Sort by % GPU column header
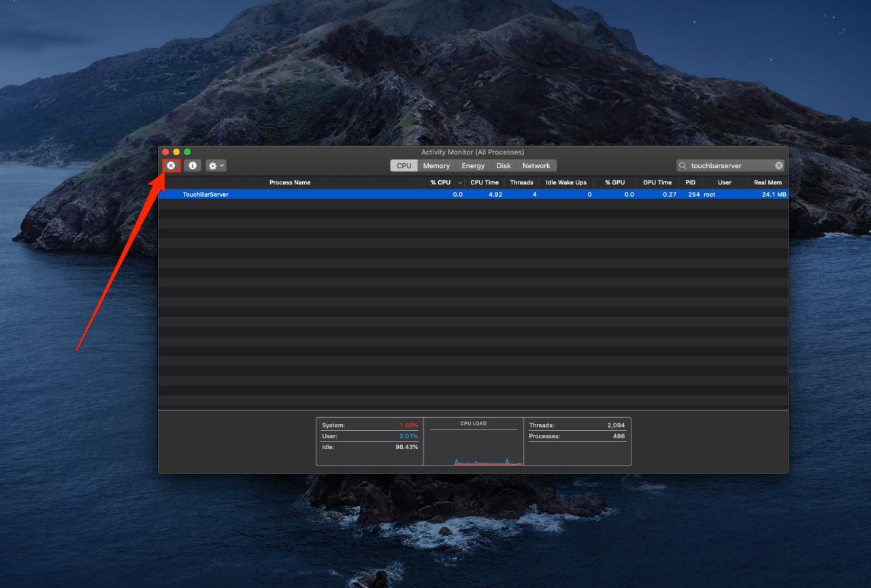The image size is (871, 588). (614, 182)
